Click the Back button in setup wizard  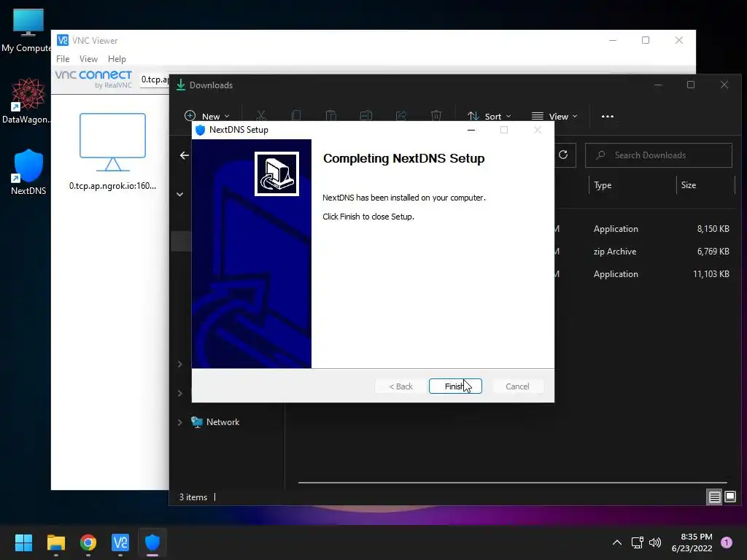400,386
